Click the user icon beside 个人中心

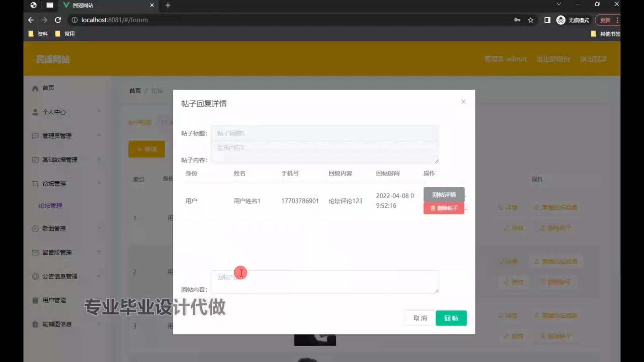click(35, 112)
